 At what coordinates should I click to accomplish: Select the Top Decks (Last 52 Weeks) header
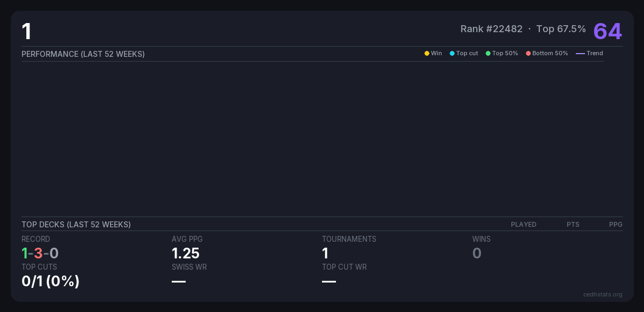76,225
